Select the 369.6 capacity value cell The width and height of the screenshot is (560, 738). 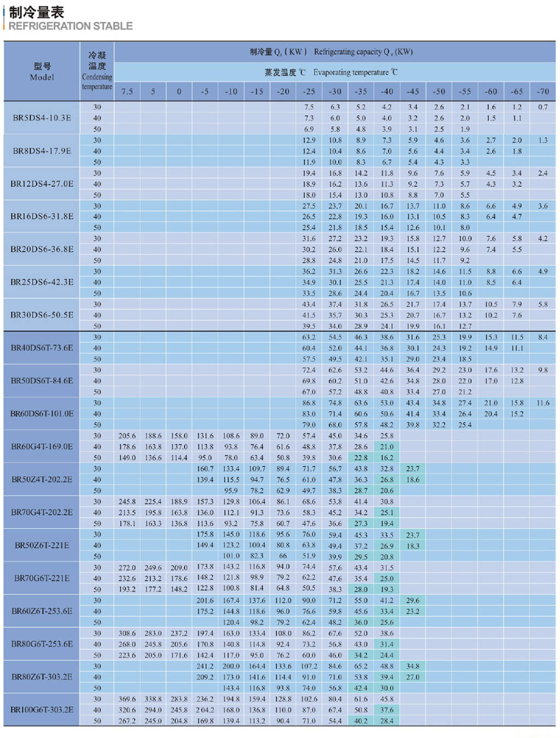[x=127, y=699]
